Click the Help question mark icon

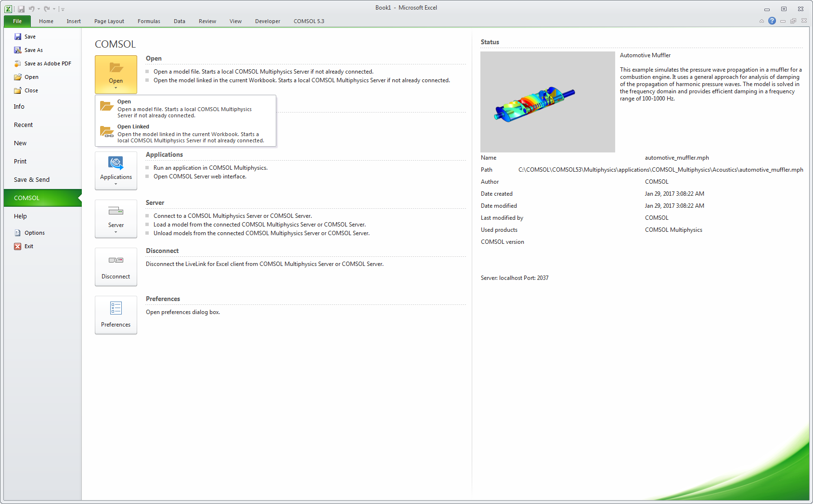pos(772,21)
